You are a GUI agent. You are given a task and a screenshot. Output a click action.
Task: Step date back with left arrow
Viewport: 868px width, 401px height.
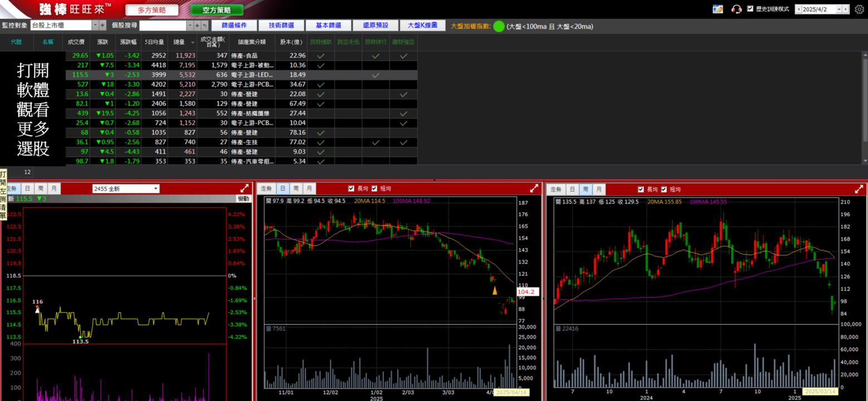point(799,9)
